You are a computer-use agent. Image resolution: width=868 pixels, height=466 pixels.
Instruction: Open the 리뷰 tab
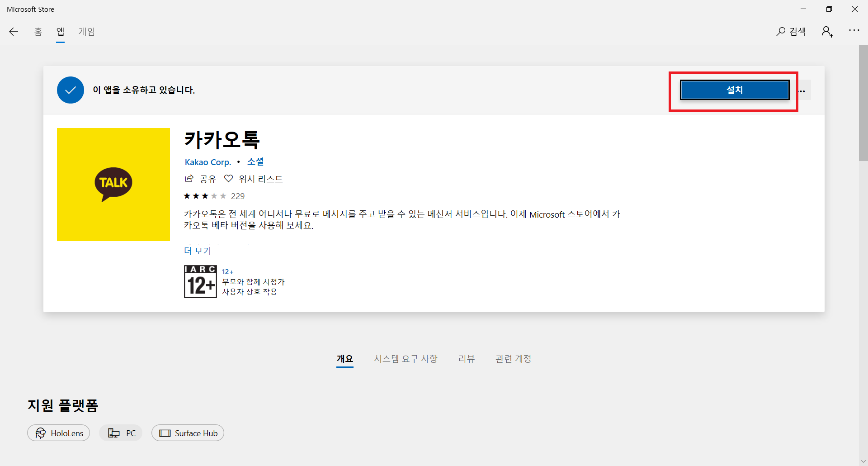point(467,359)
